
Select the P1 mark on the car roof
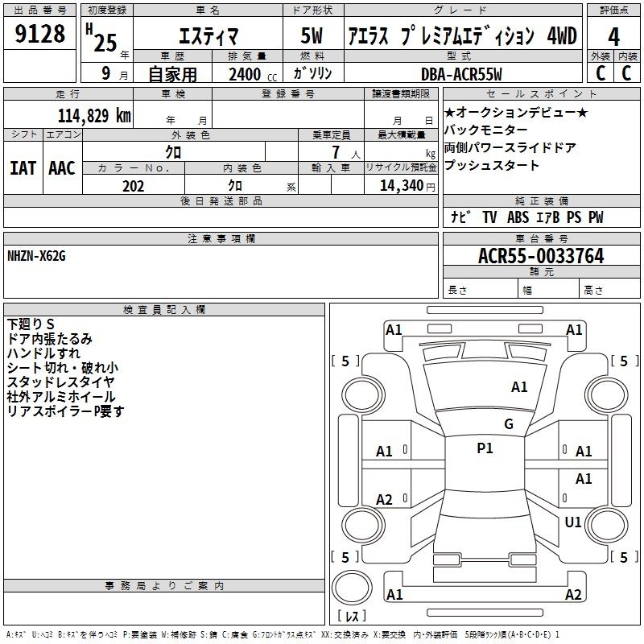coord(485,448)
